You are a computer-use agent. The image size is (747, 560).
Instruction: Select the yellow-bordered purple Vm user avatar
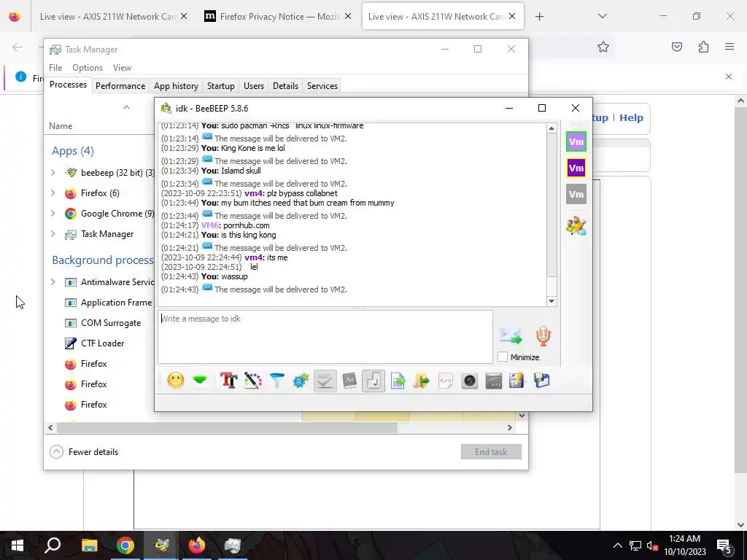[x=576, y=168]
